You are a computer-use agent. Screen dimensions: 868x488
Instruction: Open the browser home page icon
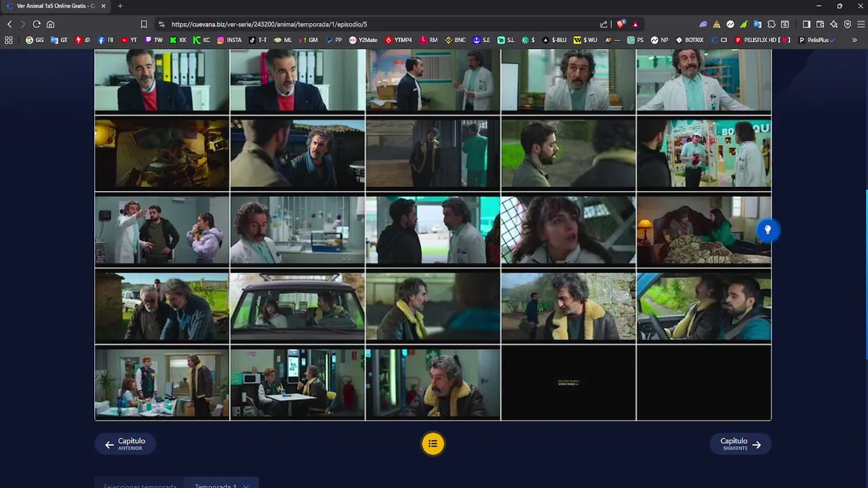click(x=50, y=24)
